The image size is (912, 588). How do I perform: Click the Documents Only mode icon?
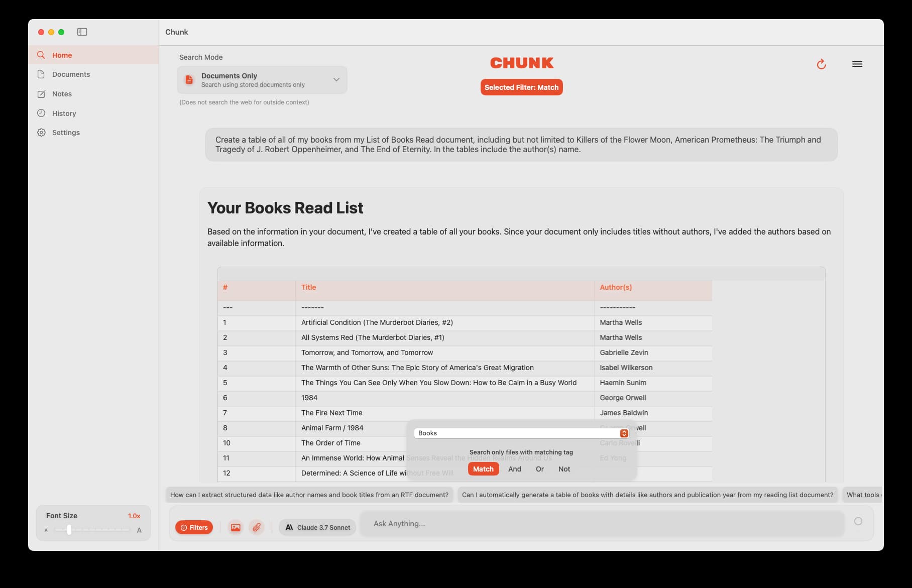coord(189,80)
